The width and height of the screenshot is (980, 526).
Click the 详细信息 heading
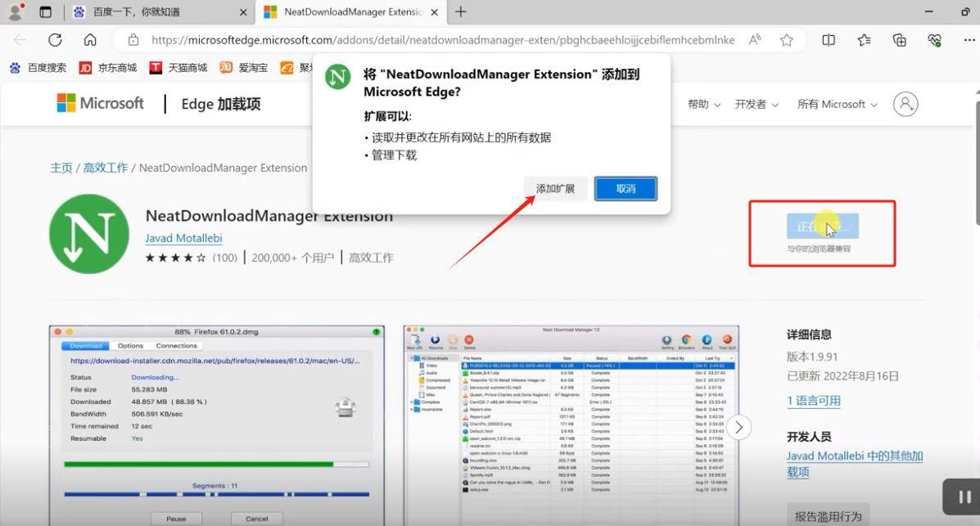[809, 335]
